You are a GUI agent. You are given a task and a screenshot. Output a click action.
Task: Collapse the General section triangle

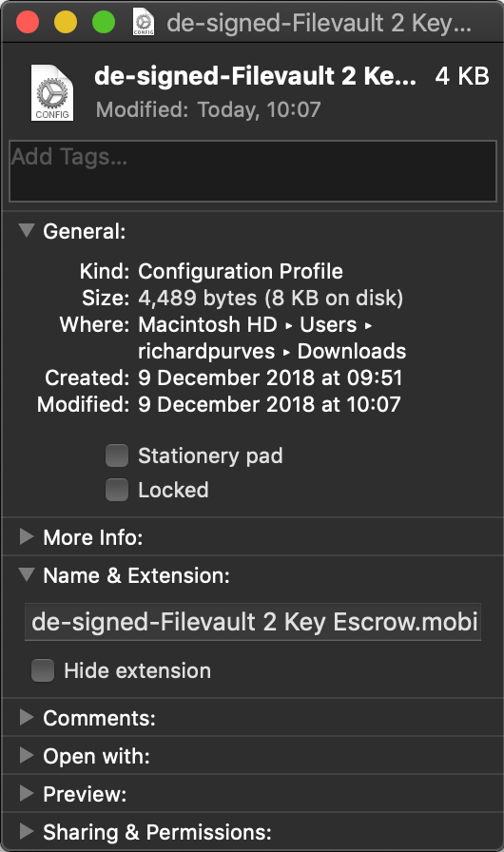pos(26,230)
